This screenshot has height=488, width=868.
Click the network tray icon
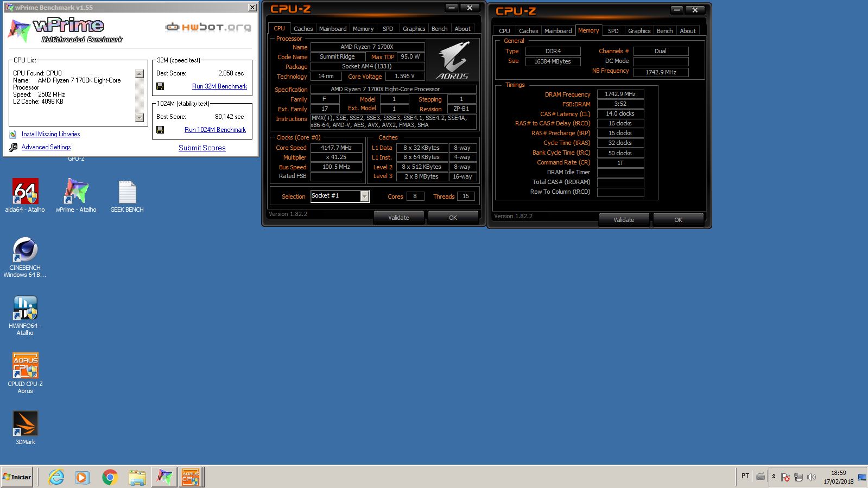point(798,477)
